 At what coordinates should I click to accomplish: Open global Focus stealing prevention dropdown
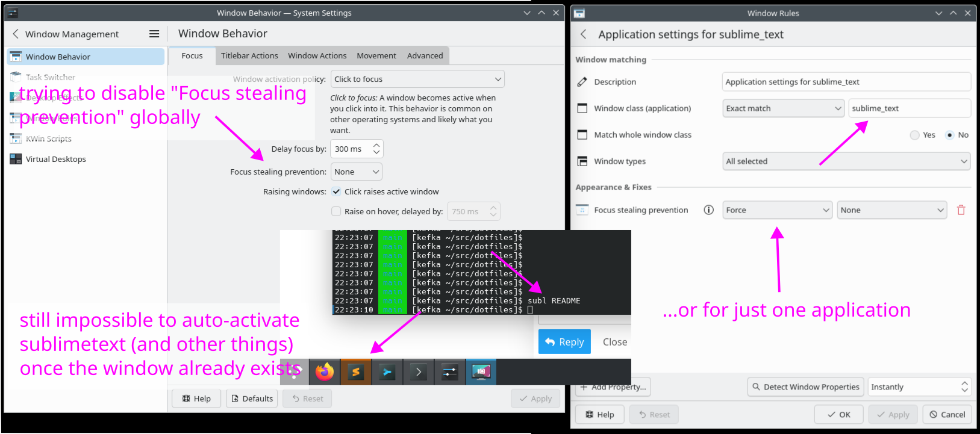coord(357,172)
